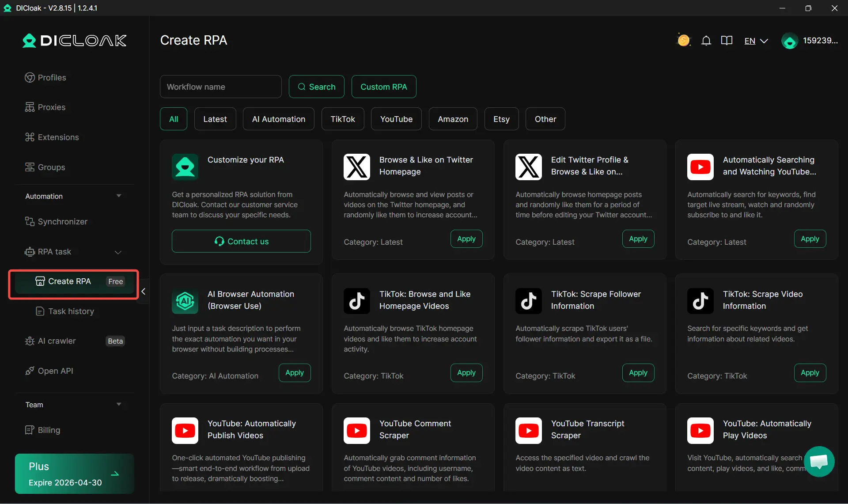Collapse the RPA task submenu
The height and width of the screenshot is (504, 848).
[x=118, y=252]
